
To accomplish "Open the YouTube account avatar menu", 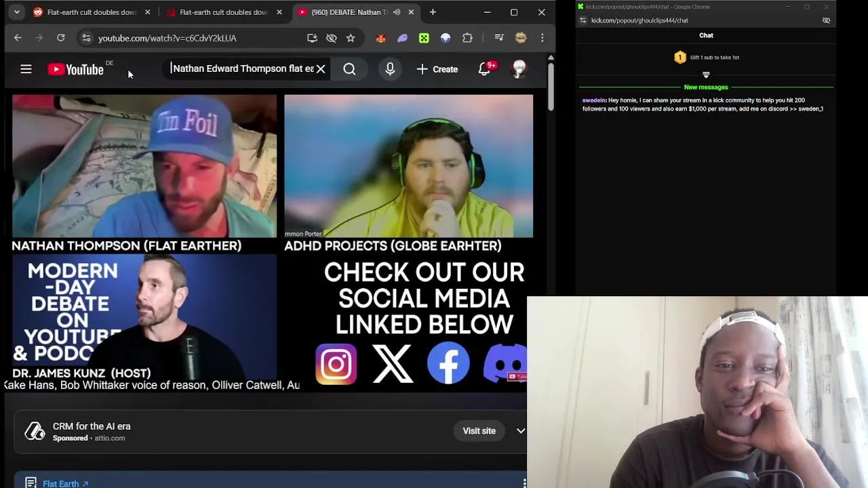I will (x=519, y=69).
